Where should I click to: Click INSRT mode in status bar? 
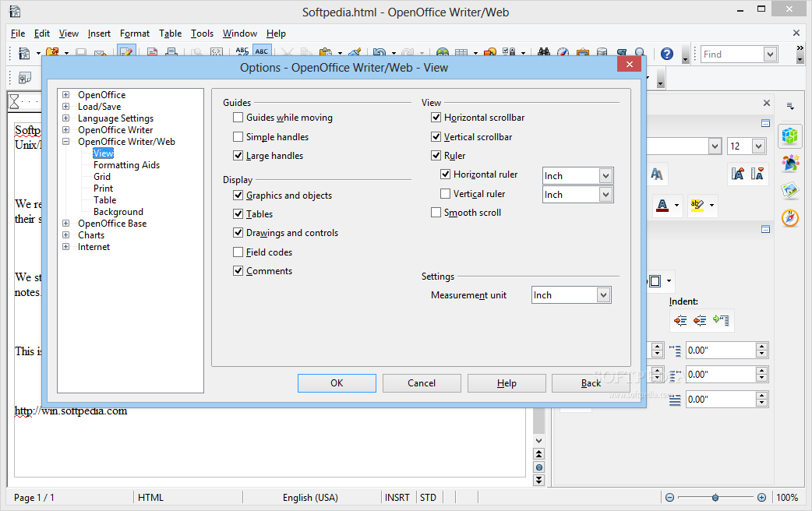(397, 498)
